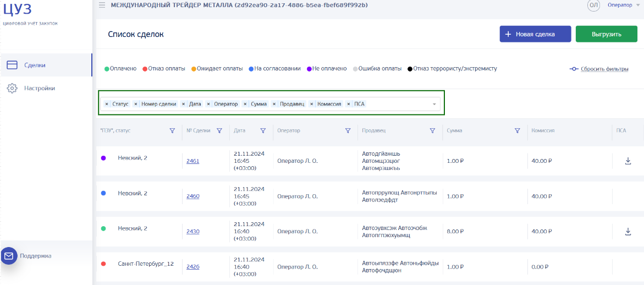
Task: Click Сбросить фильтры link
Action: click(599, 69)
